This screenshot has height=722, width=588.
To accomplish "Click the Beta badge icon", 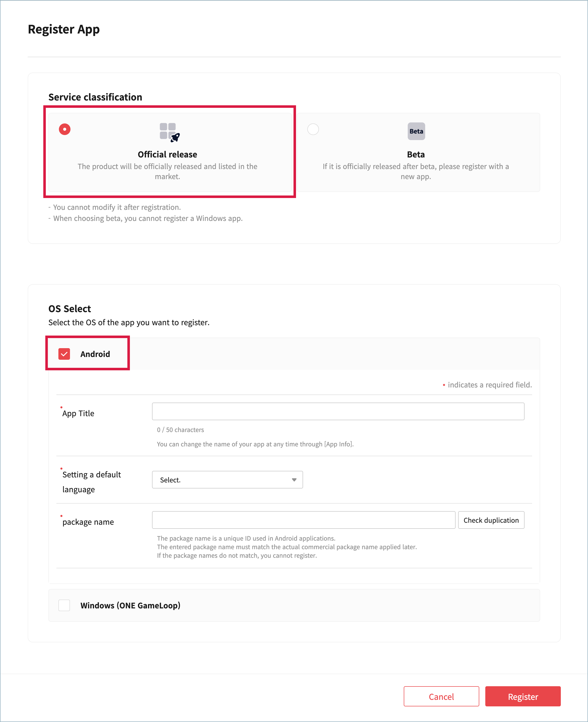I will coord(416,131).
